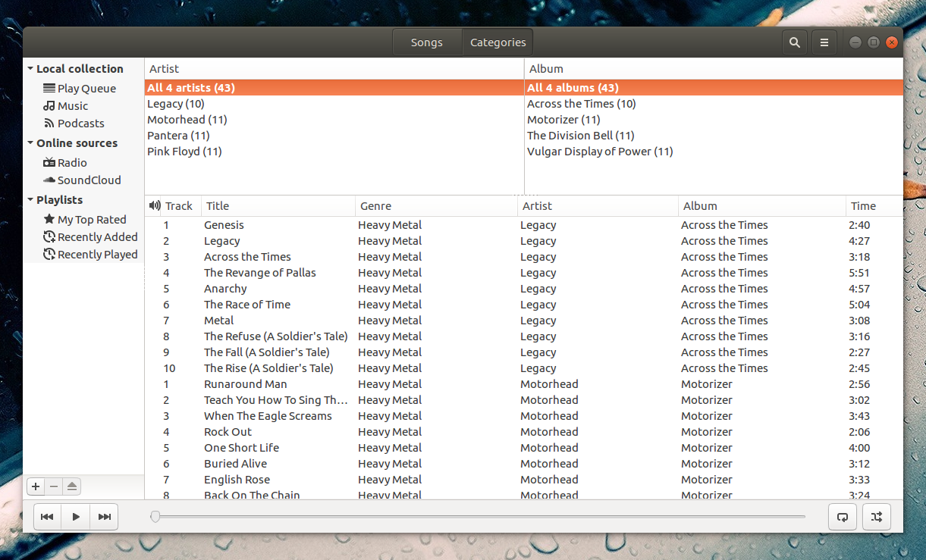Start playback with the play button
The image size is (926, 560).
pos(76,517)
